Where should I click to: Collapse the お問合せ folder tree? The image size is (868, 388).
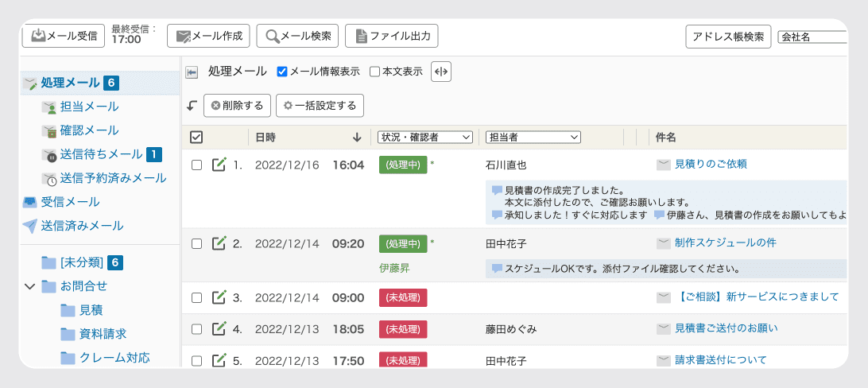tap(30, 286)
